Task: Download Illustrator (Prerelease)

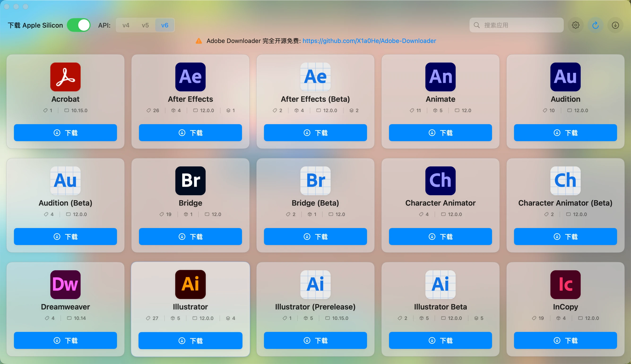Action: 315,340
